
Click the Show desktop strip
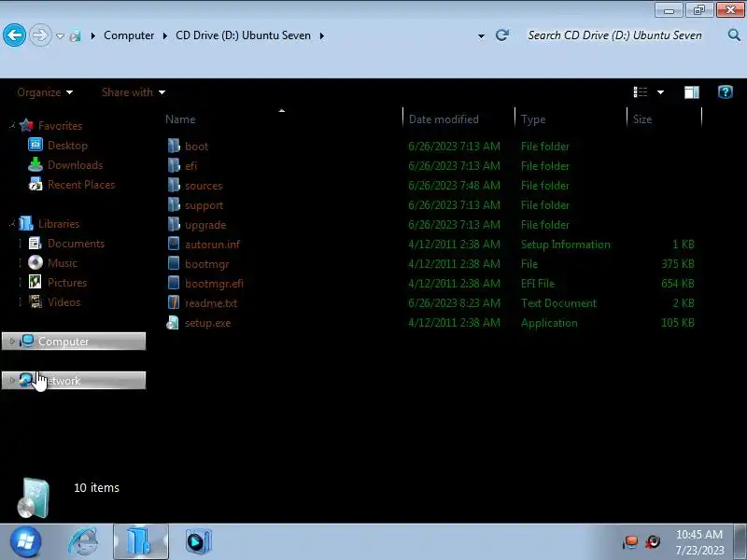[740, 541]
